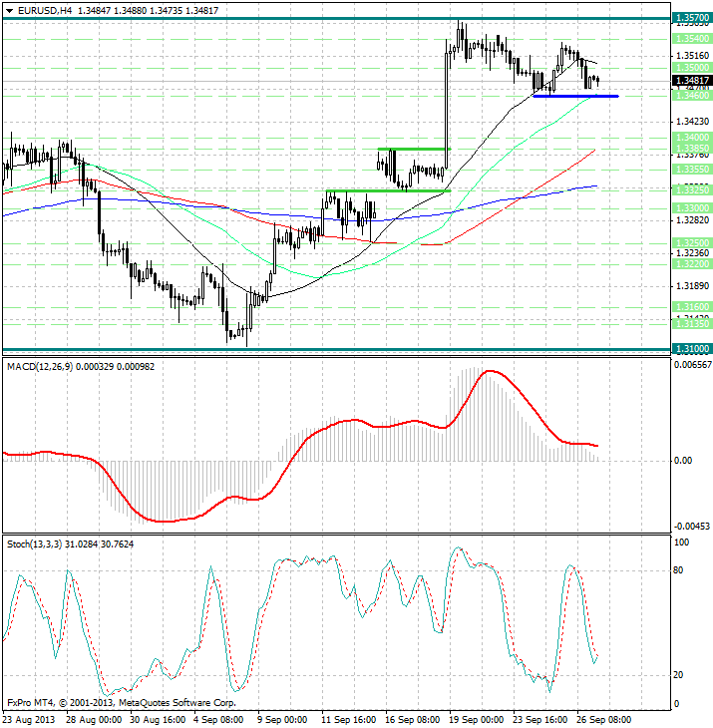Select the blue support line near 1.34600
This screenshot has width=713, height=728.
(575, 96)
